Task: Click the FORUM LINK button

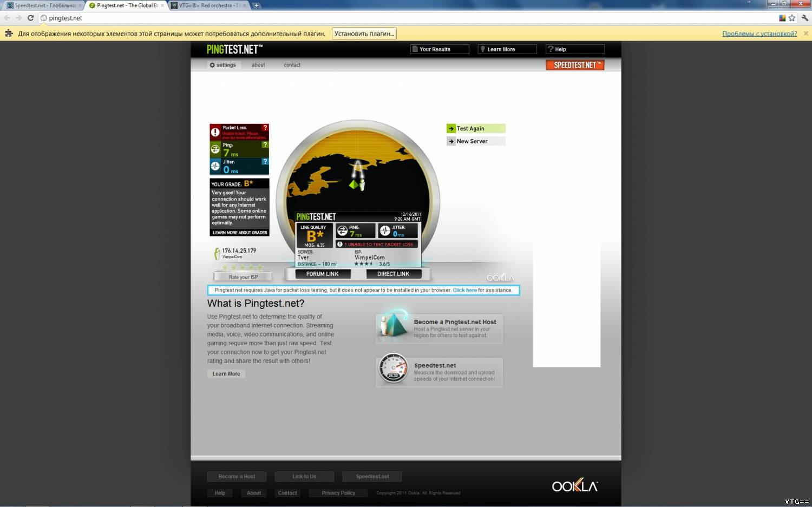Action: tap(323, 274)
